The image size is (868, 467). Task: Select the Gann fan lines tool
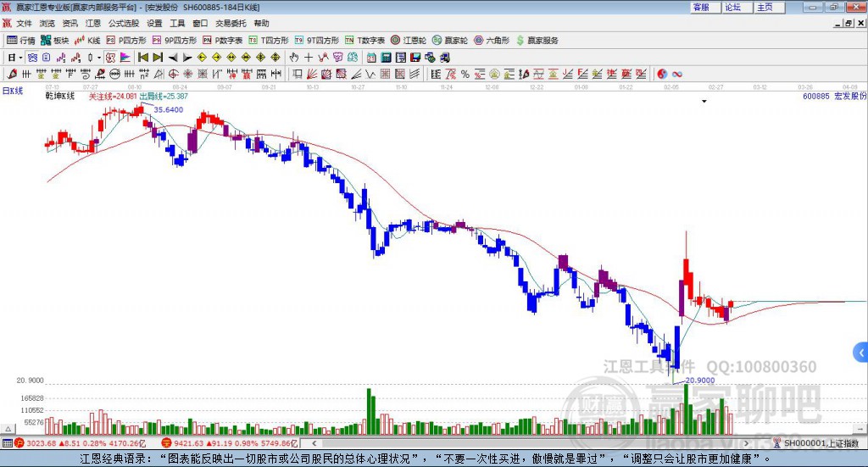point(311,74)
